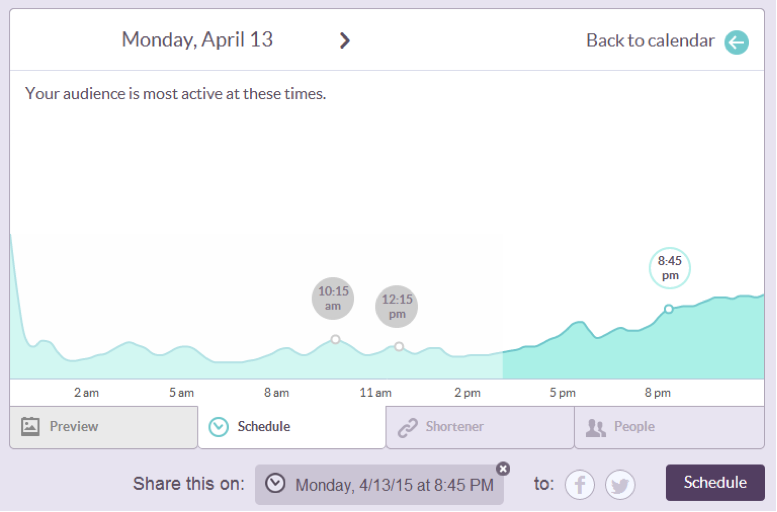Viewport: 777px width, 512px height.
Task: Select the 12:15 pm suggested time bubble
Action: (396, 306)
